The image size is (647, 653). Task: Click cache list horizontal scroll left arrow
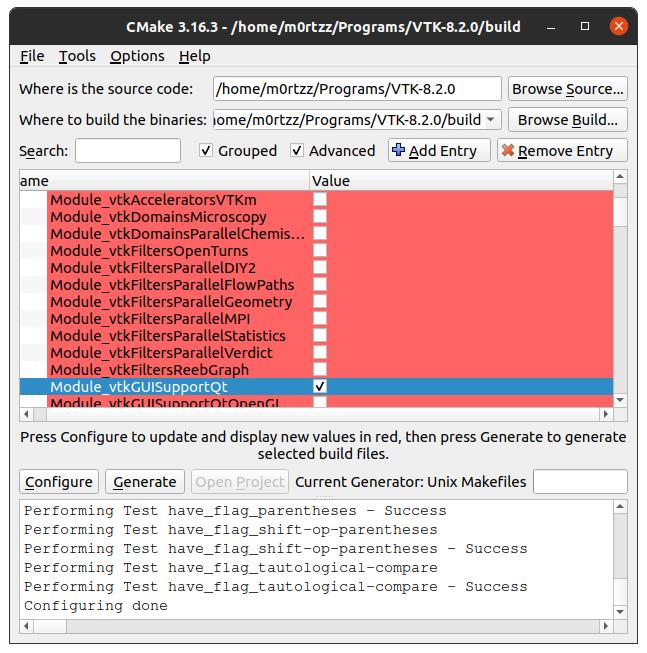coord(26,414)
